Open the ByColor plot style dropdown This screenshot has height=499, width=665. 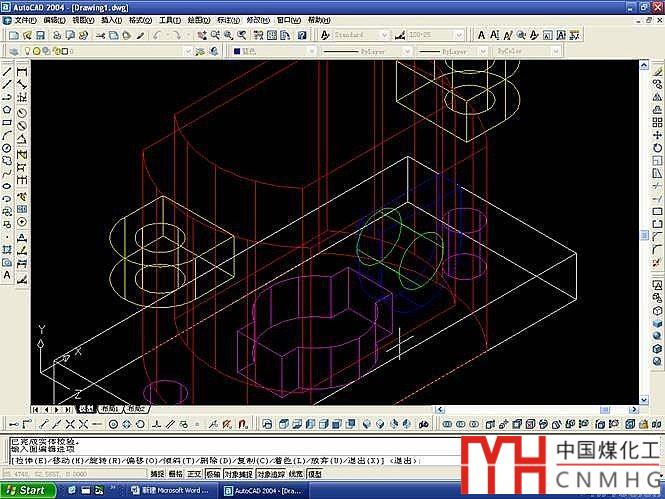tap(556, 51)
